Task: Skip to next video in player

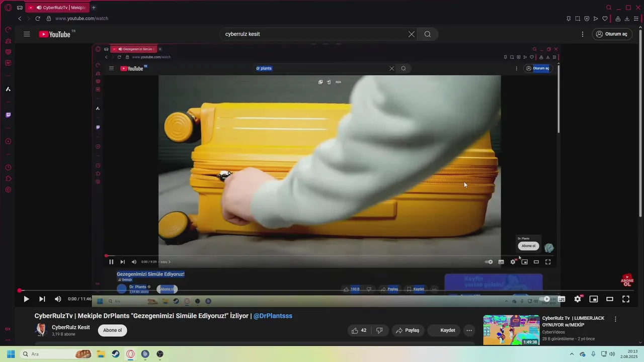Action: (x=42, y=299)
